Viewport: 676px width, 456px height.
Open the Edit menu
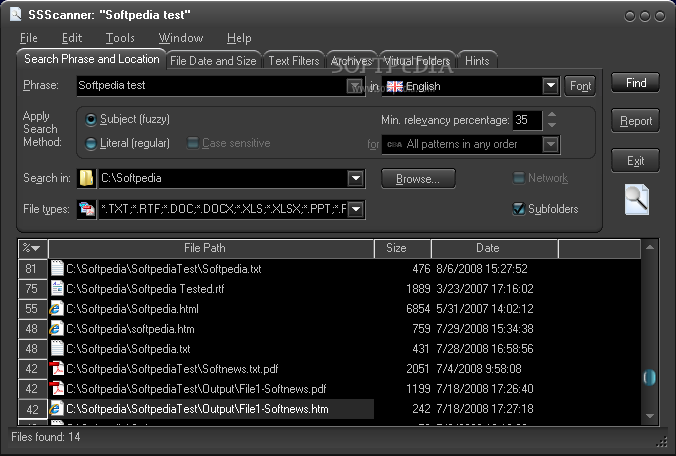(x=72, y=38)
